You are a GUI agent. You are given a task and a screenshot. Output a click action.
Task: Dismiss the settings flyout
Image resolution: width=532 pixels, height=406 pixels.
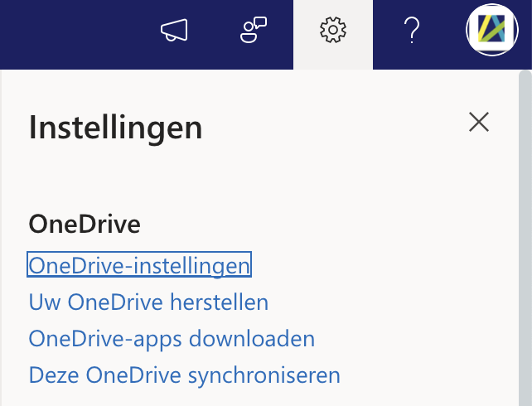pos(479,123)
